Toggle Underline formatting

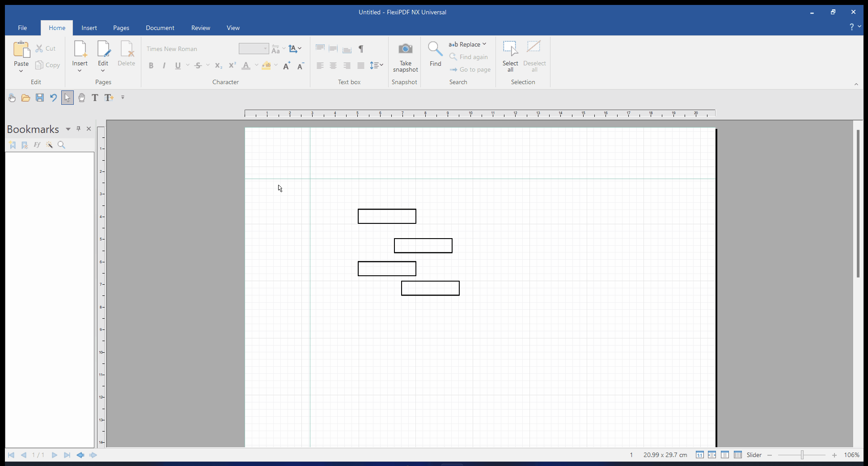[178, 66]
